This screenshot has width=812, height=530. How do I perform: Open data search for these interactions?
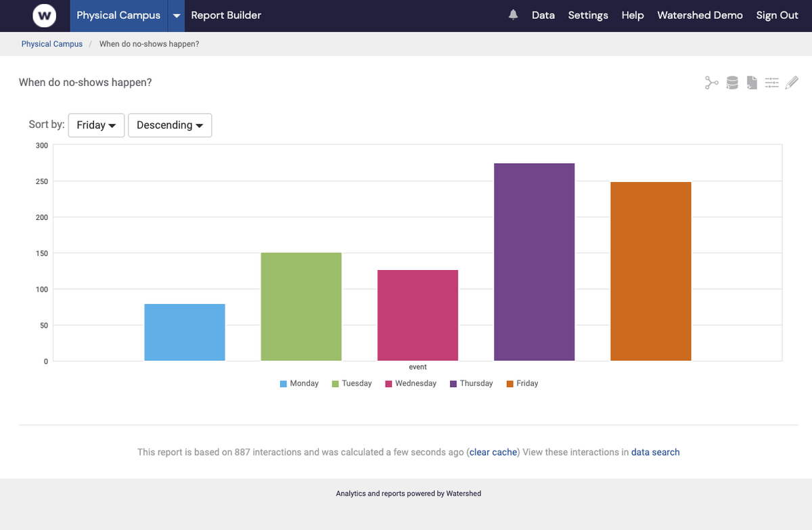click(655, 452)
